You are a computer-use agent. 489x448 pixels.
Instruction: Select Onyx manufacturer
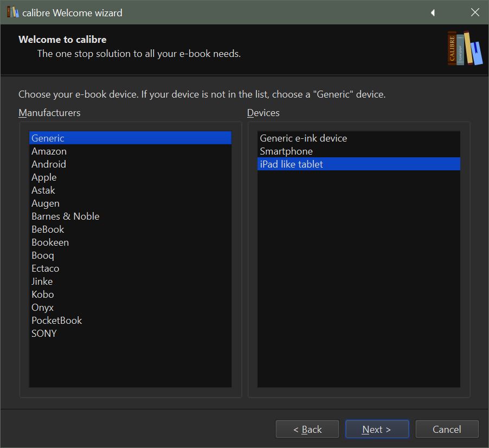click(x=130, y=308)
